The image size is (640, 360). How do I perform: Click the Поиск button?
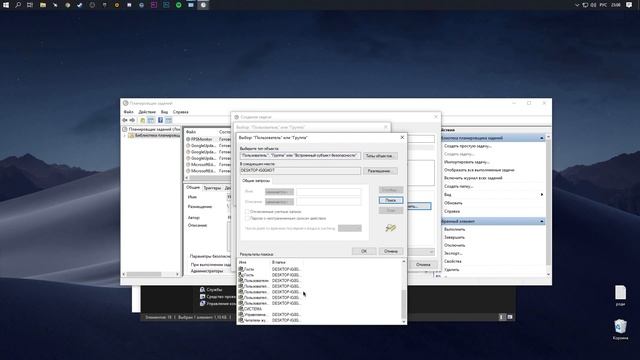click(391, 200)
